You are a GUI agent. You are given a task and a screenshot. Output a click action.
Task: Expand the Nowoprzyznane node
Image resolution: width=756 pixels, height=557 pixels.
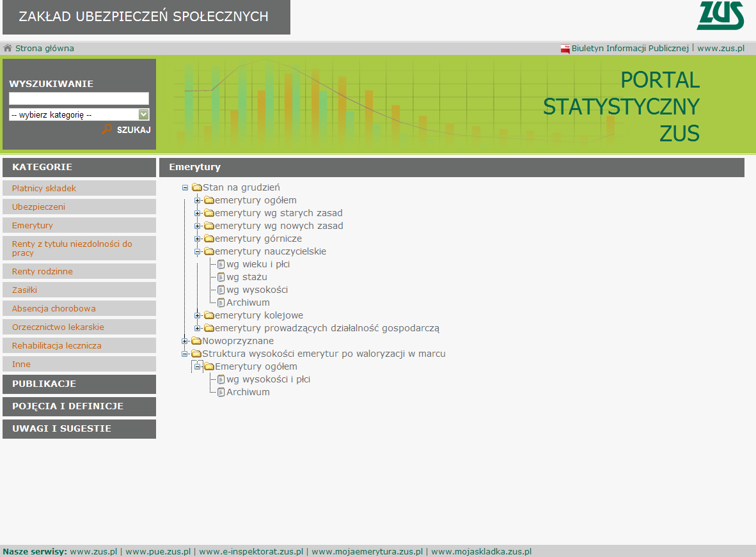point(185,341)
